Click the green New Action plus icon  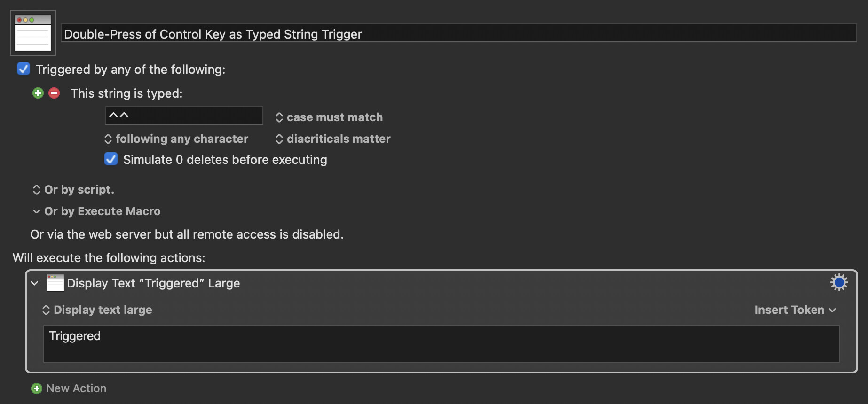point(37,388)
